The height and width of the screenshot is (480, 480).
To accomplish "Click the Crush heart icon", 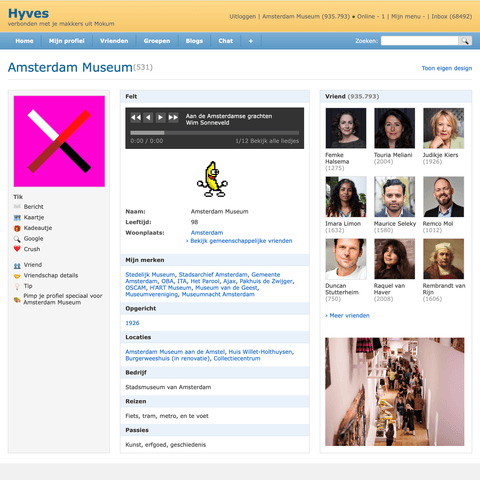I will pos(17,249).
